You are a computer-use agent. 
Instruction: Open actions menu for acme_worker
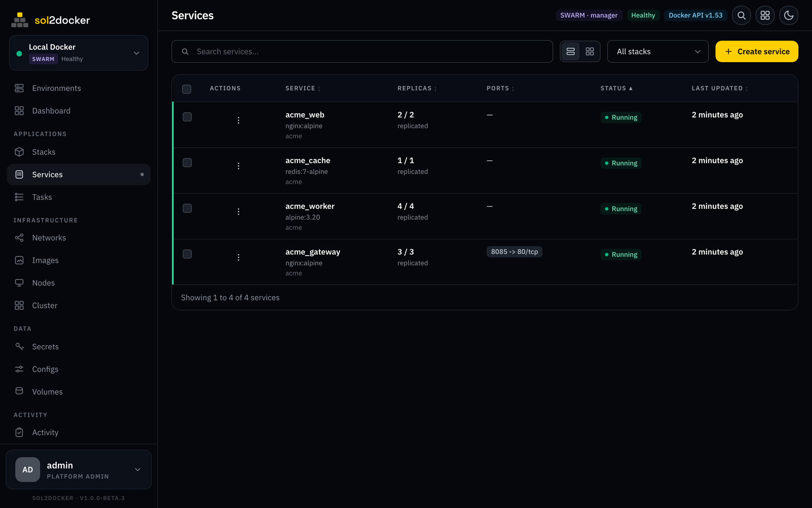coord(238,211)
